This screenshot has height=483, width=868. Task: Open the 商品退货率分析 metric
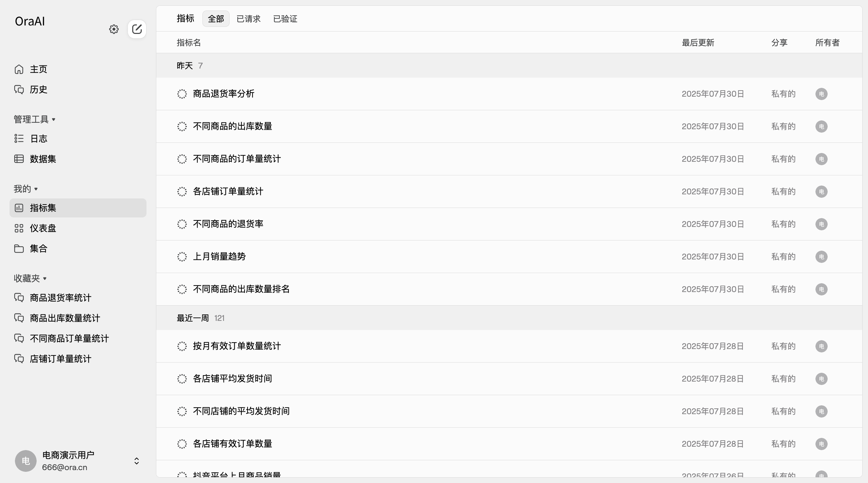point(223,94)
